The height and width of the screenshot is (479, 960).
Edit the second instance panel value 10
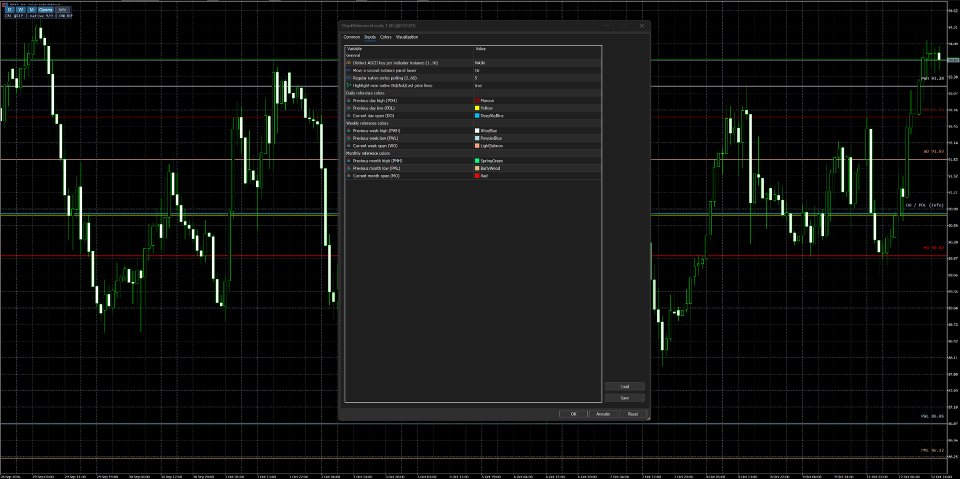click(537, 70)
